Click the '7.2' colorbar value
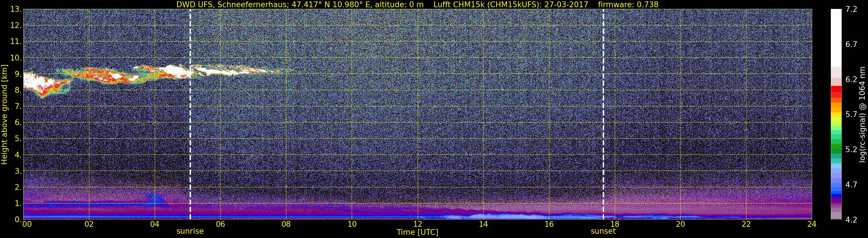Viewport: 868px width, 238px height. coord(851,10)
